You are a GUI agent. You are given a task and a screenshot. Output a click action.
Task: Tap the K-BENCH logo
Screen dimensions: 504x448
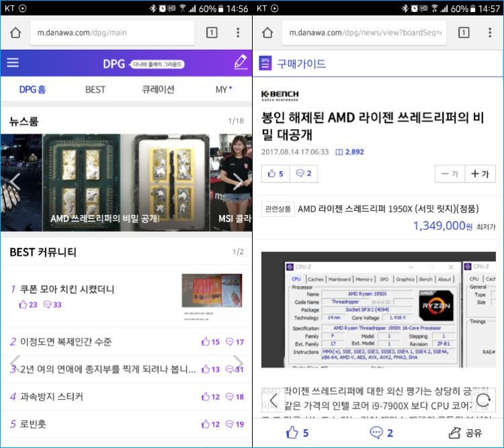[x=280, y=95]
